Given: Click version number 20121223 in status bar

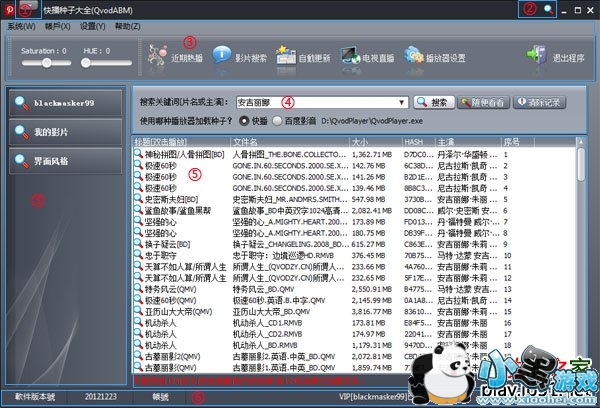Looking at the screenshot, I should pos(101,397).
